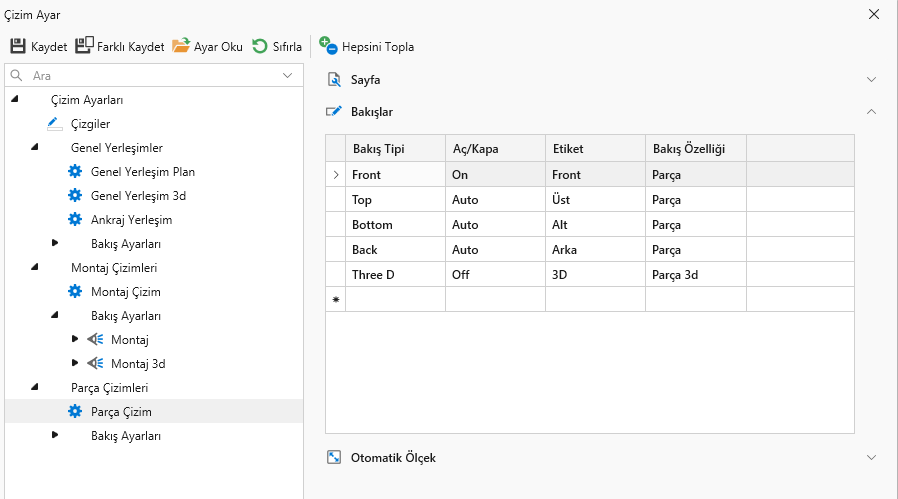Image resolution: width=898 pixels, height=499 pixels.
Task: Click in the Ara search field
Action: point(150,76)
